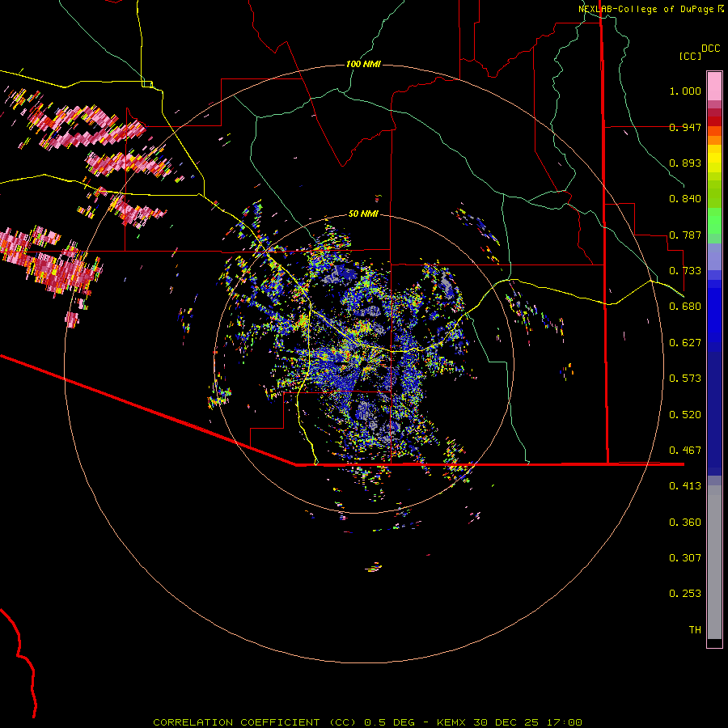Click the 0.840 legend value
The width and height of the screenshot is (728, 728).
tap(685, 199)
